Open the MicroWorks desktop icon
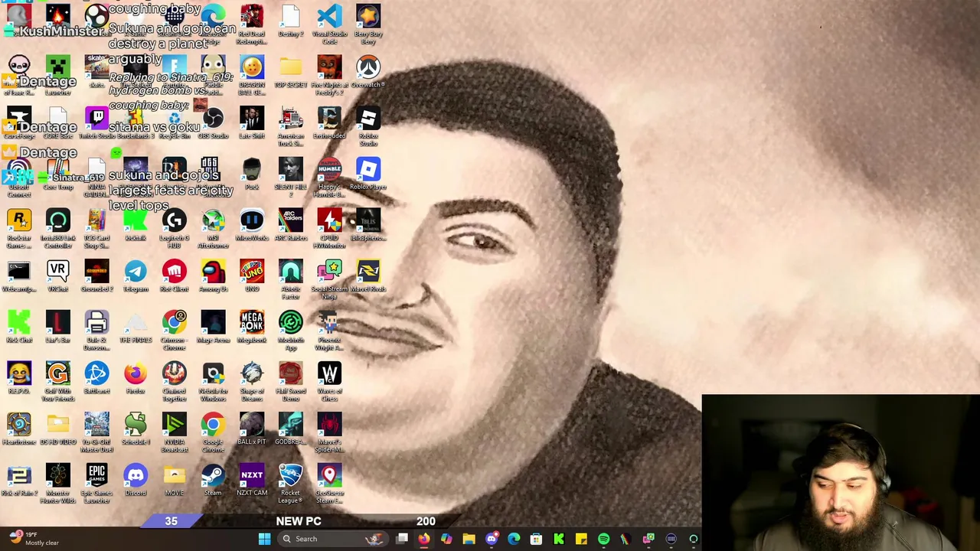This screenshot has width=980, height=551. [x=252, y=226]
